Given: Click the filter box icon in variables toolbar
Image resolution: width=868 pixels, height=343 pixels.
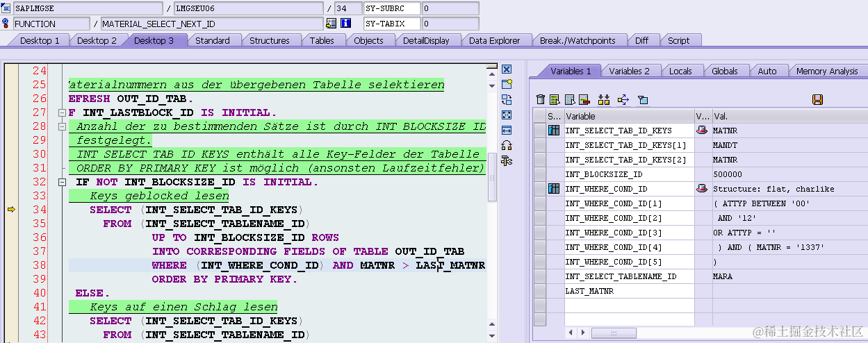Looking at the screenshot, I should click(x=643, y=100).
